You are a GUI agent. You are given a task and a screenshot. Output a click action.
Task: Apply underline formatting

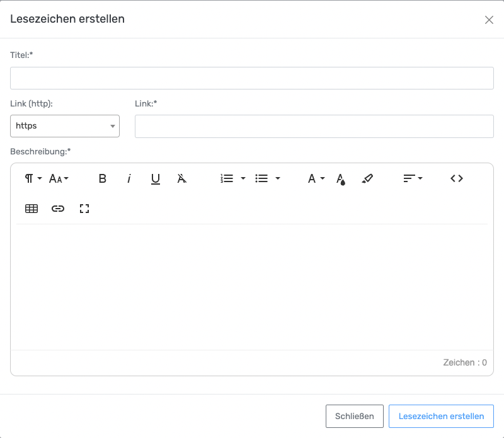[156, 178]
